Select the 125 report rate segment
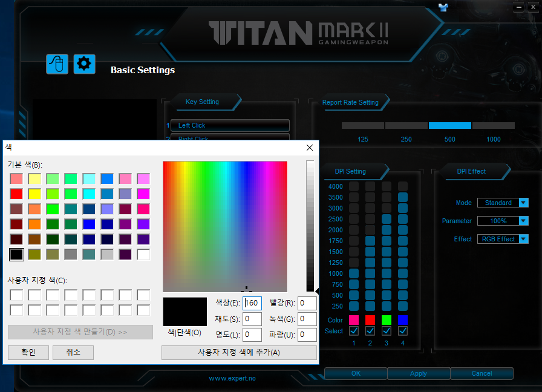 [363, 126]
